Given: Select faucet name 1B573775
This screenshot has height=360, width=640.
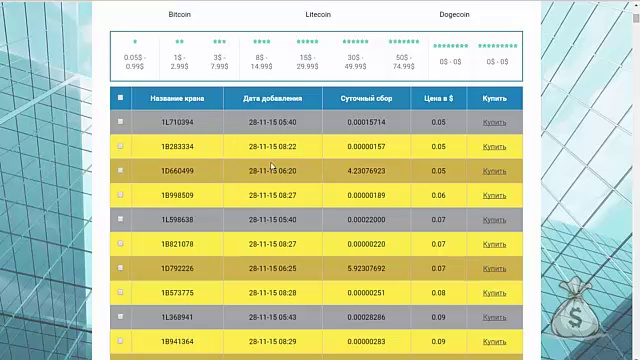Looking at the screenshot, I should [x=177, y=293].
